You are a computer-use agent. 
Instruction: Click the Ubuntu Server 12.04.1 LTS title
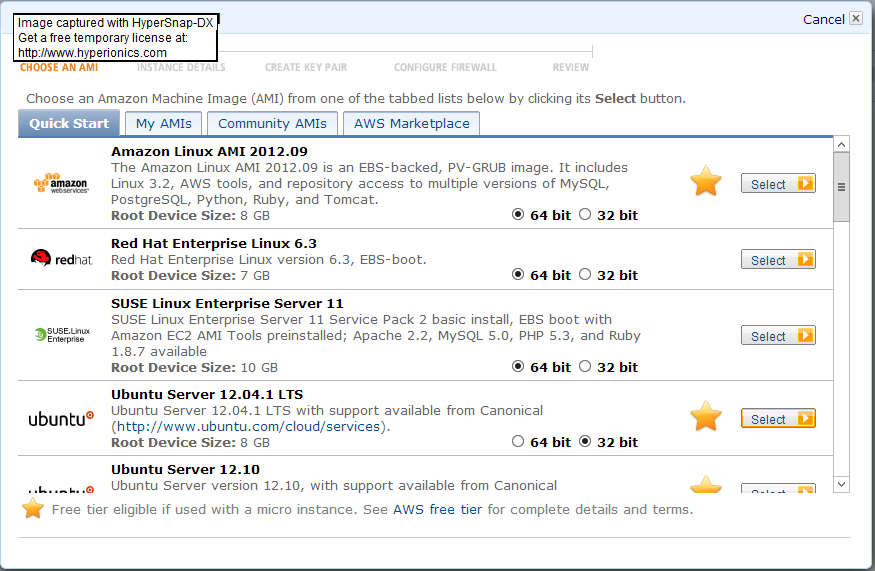click(x=207, y=394)
